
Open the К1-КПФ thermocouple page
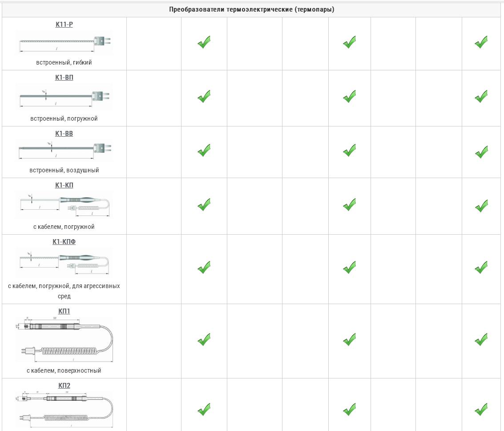tap(64, 242)
